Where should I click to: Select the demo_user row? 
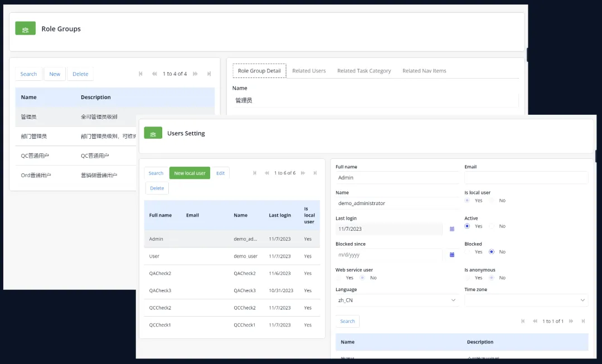232,256
